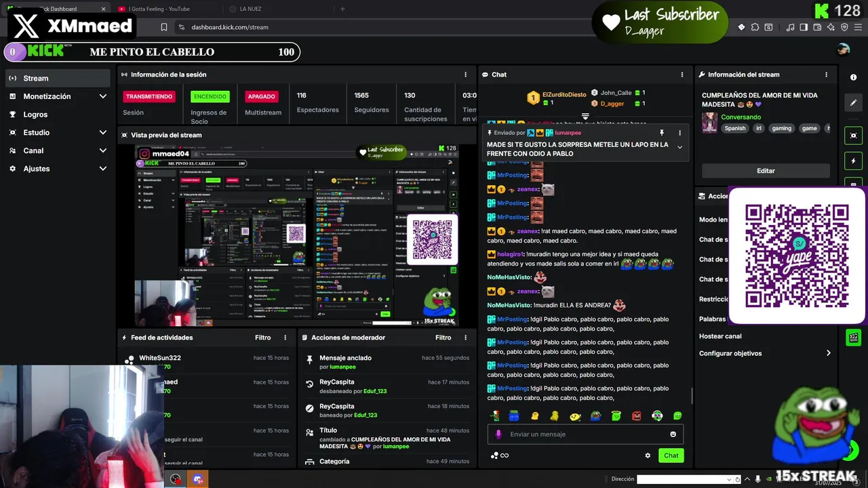
Task: Collapse the pinned message chevron
Action: [x=679, y=147]
